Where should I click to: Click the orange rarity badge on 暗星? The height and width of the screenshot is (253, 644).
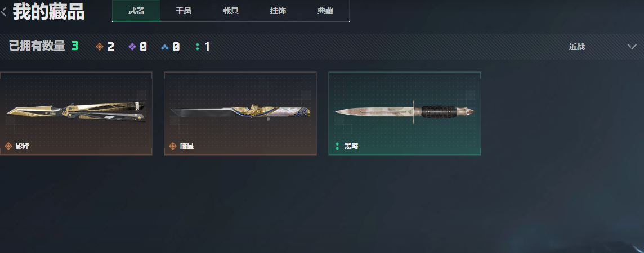coord(173,146)
